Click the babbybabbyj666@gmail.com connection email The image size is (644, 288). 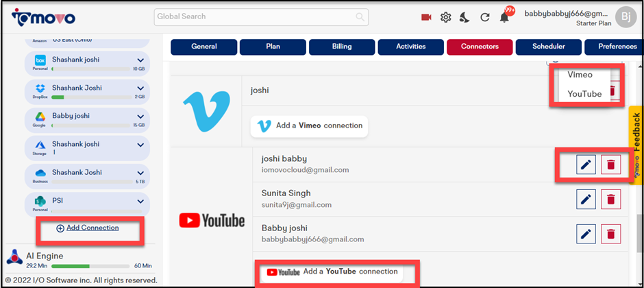click(312, 239)
